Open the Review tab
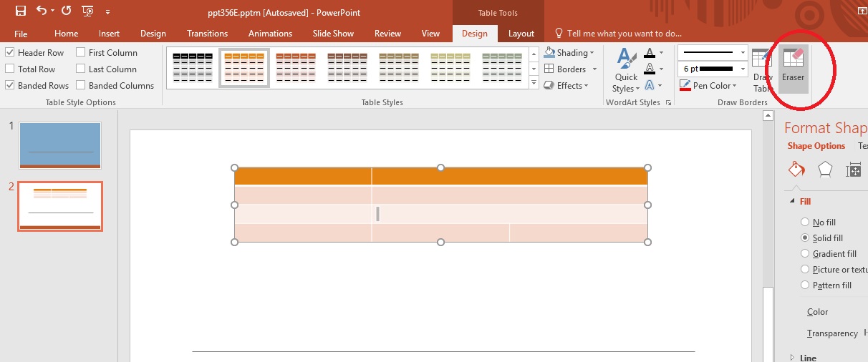The width and height of the screenshot is (868, 362). [387, 34]
